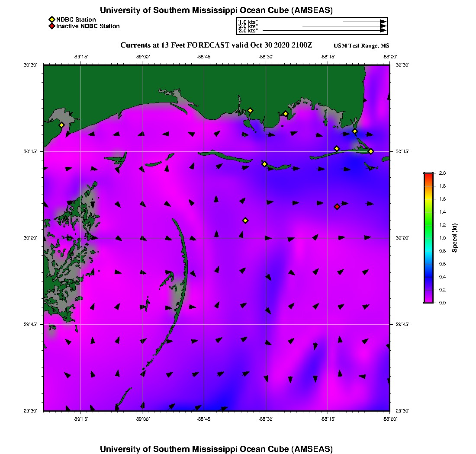Select the red inactive station marker on map
Viewport: 476px width, 454px height.
pyautogui.click(x=337, y=207)
